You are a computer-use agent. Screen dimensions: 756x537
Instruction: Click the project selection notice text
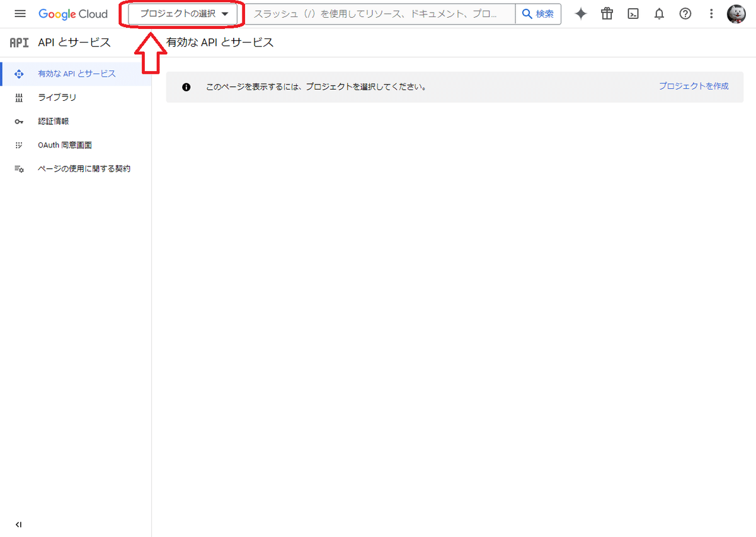tap(316, 87)
